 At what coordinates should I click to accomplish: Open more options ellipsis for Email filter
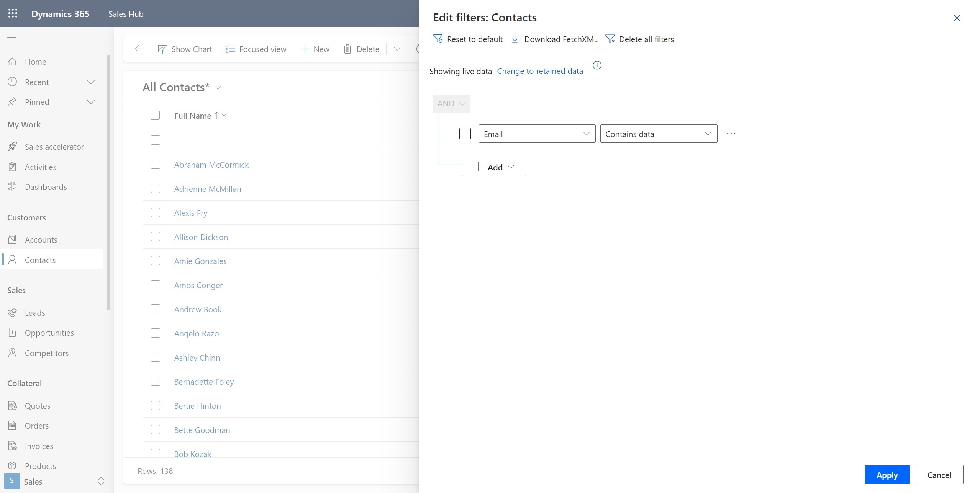tap(731, 134)
